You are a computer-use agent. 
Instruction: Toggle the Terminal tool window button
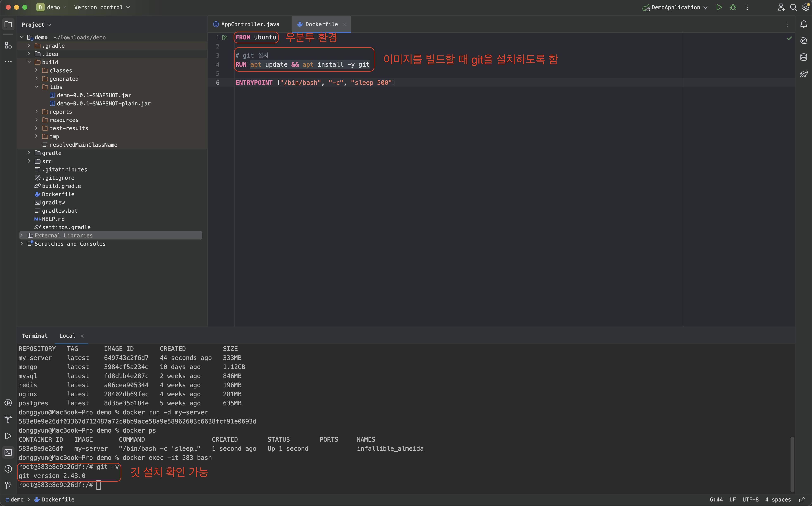(x=8, y=452)
